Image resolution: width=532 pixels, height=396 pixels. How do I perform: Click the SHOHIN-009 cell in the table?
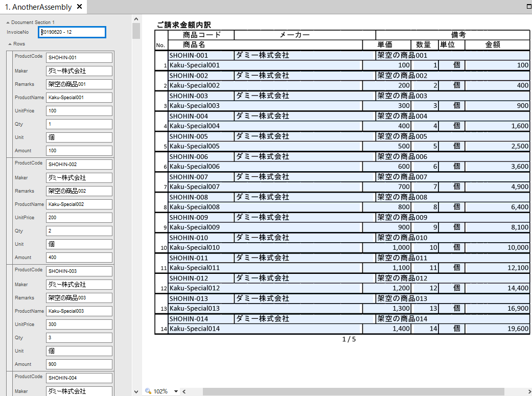(201, 218)
